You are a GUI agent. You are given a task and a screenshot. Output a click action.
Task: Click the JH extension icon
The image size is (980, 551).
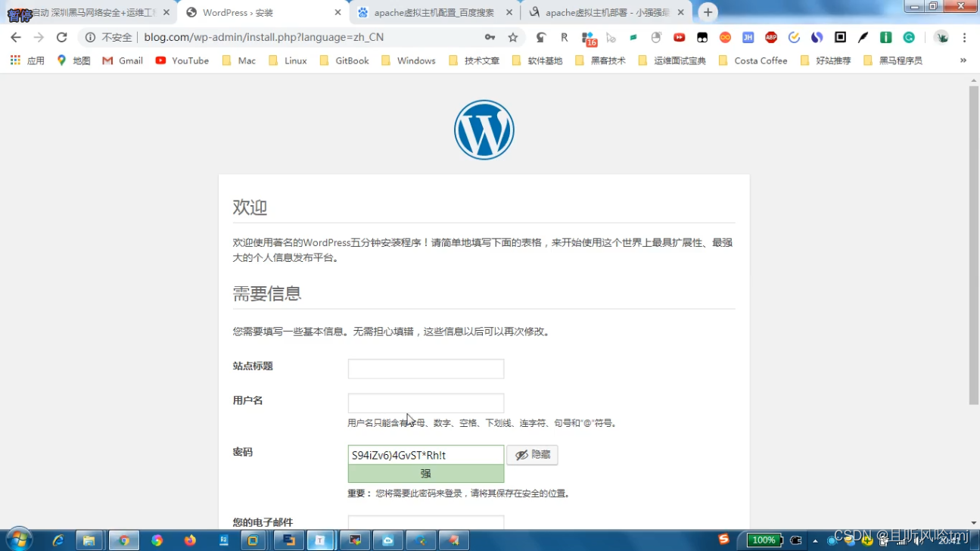[747, 36]
